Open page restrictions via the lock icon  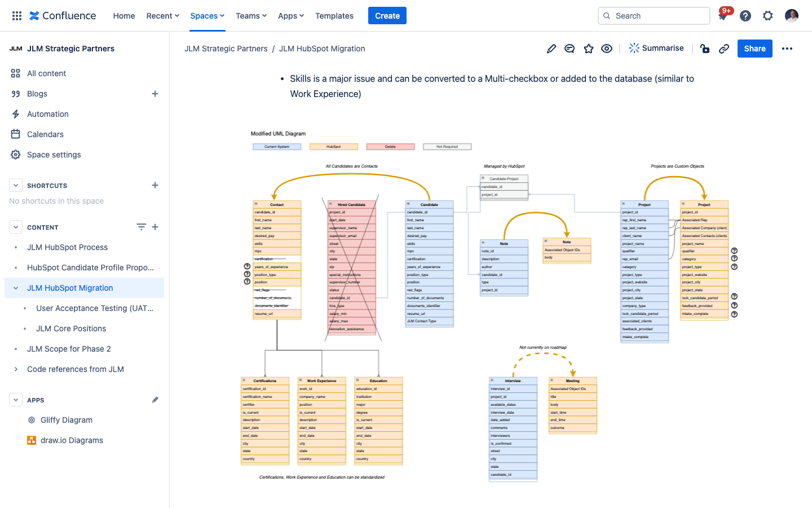point(704,49)
